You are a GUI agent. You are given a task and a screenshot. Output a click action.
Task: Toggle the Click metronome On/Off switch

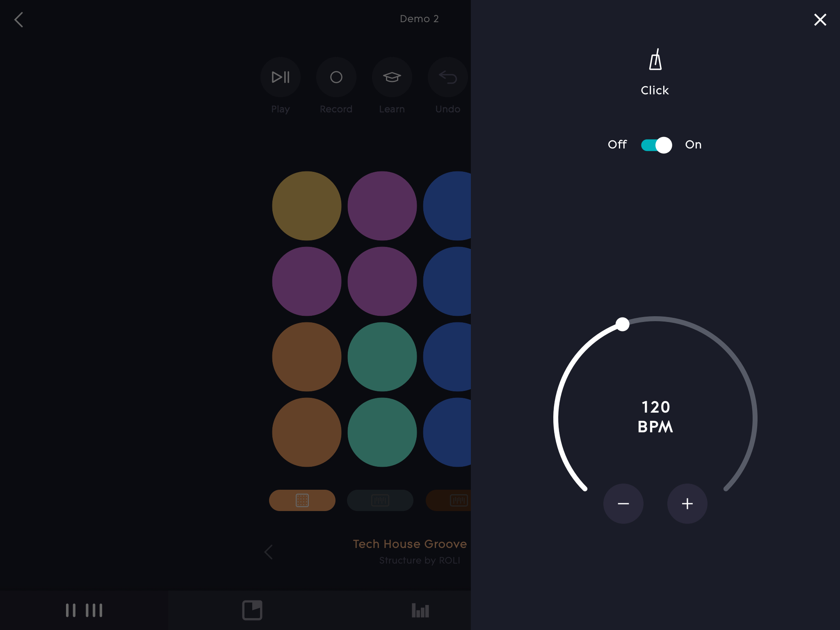655,144
